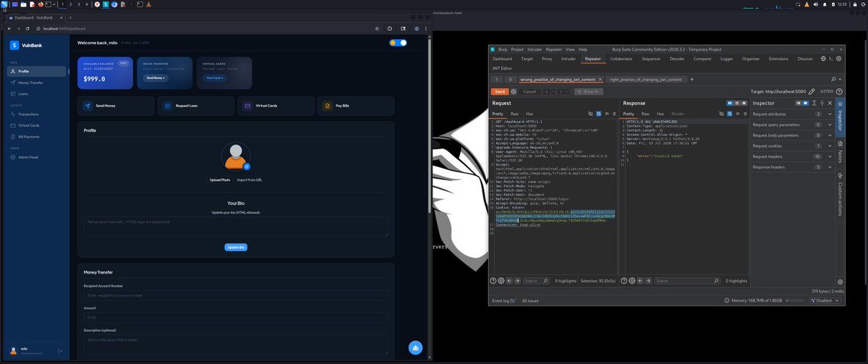This screenshot has height=364, width=868.
Task: Bookmark the page with the star icon
Action: (377, 28)
